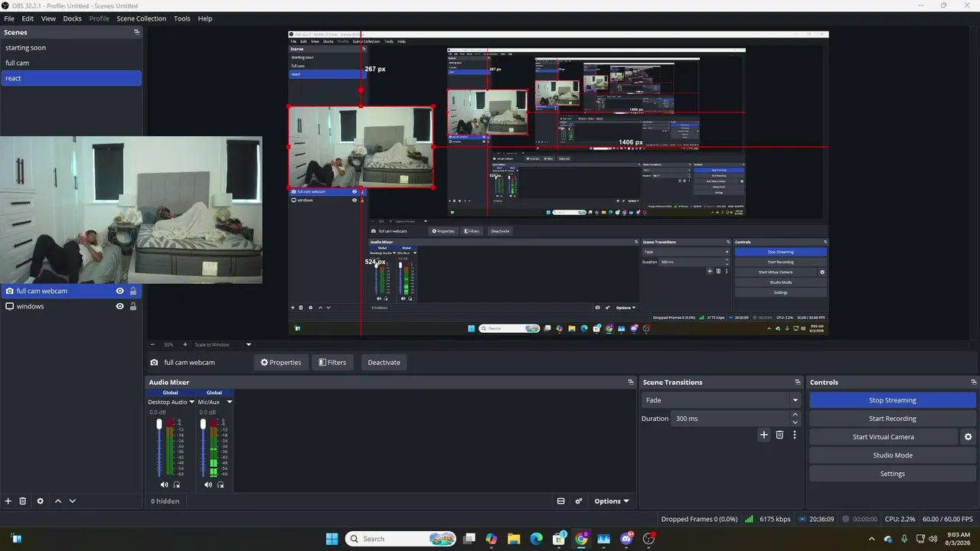Zoom in preview with plus icon
This screenshot has height=551, width=980.
(x=185, y=344)
